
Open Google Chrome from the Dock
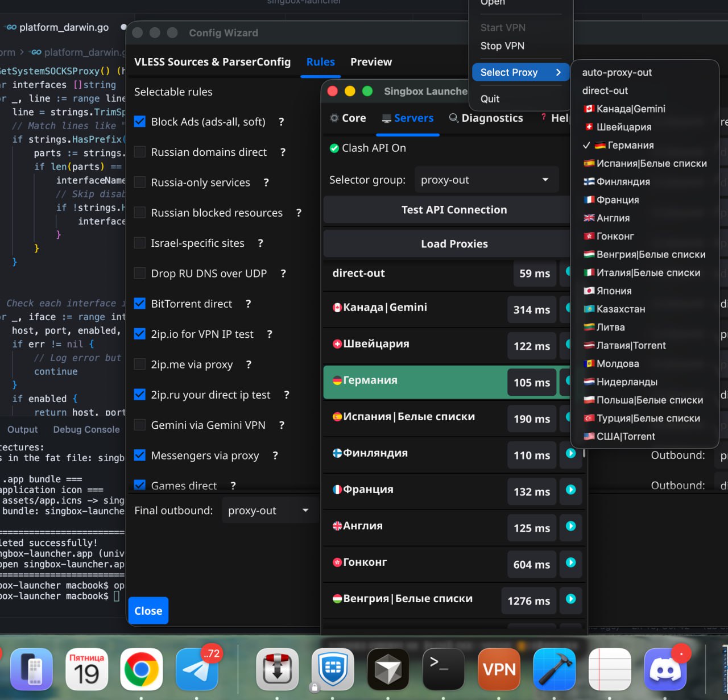[141, 669]
